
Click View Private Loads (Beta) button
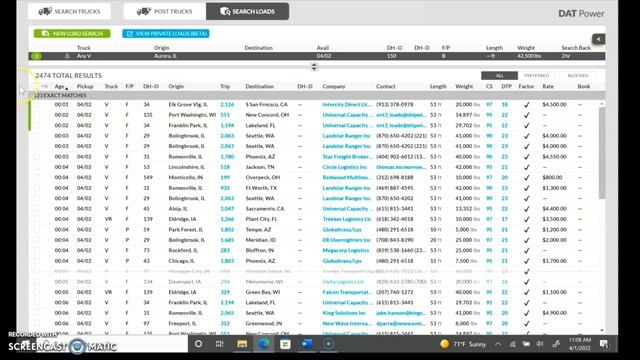coord(166,33)
